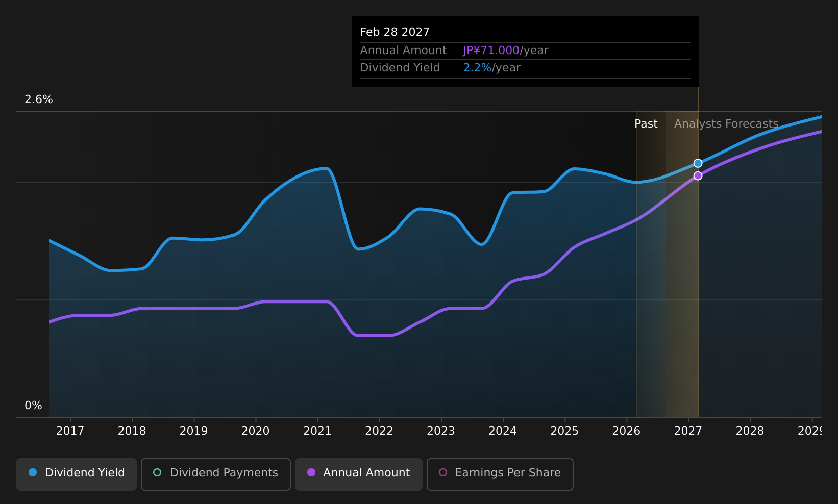Click the 2026 x-axis year label
The height and width of the screenshot is (504, 838).
tap(626, 431)
